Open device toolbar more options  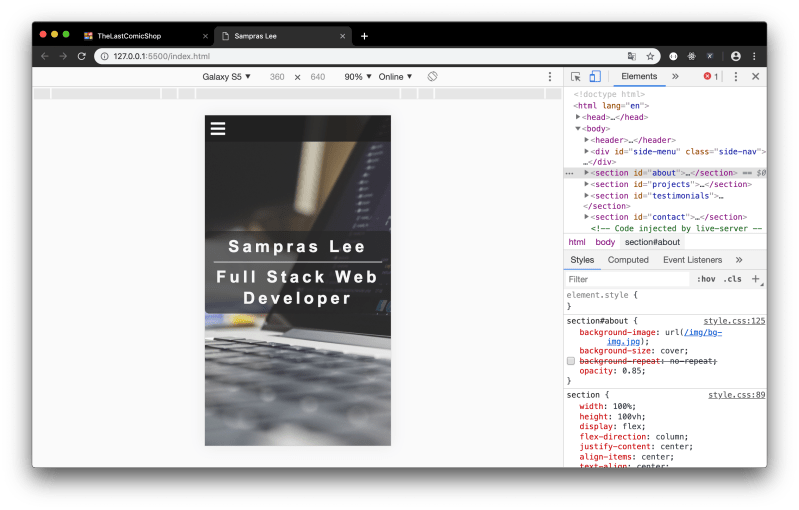pyautogui.click(x=549, y=76)
